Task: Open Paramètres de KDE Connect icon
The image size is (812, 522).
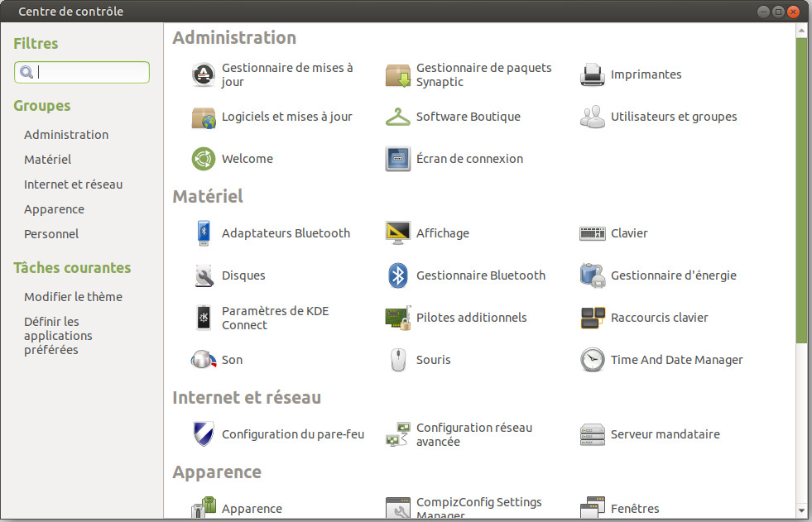Action: click(204, 318)
